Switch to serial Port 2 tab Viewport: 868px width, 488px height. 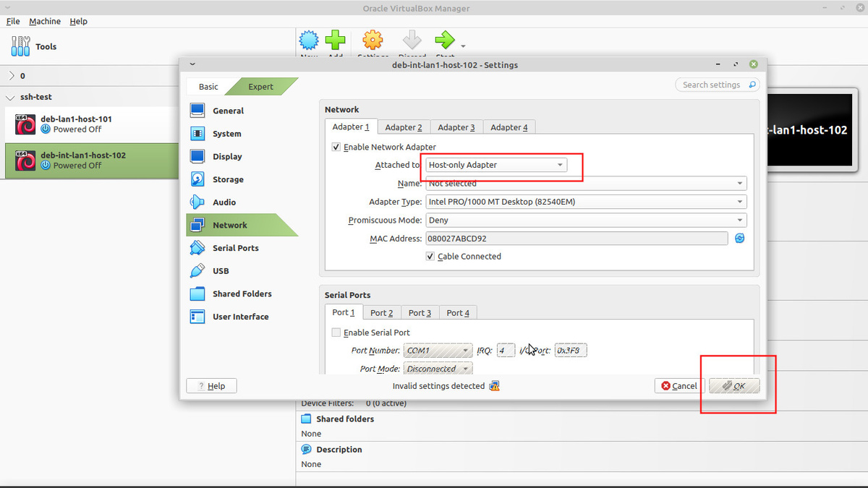382,313
